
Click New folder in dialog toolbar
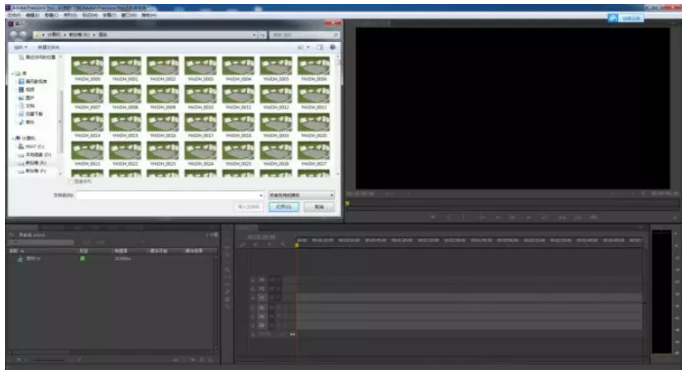coord(48,47)
